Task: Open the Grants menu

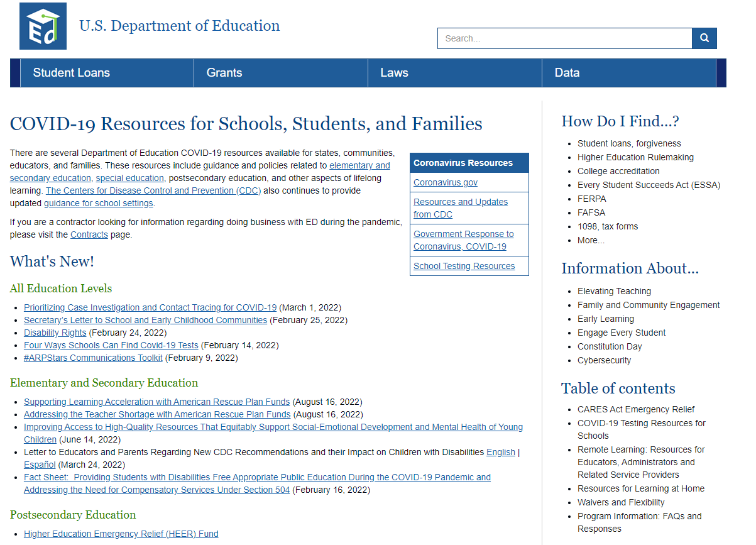Action: click(281, 73)
